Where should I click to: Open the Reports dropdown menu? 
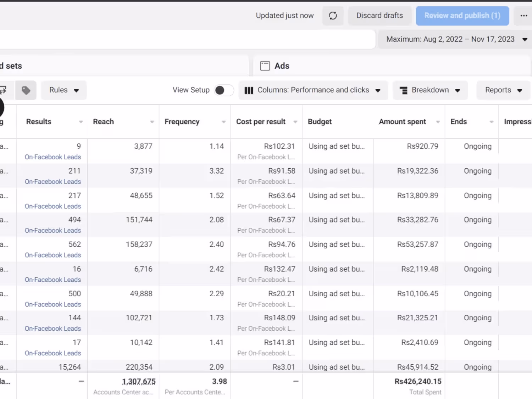(503, 90)
